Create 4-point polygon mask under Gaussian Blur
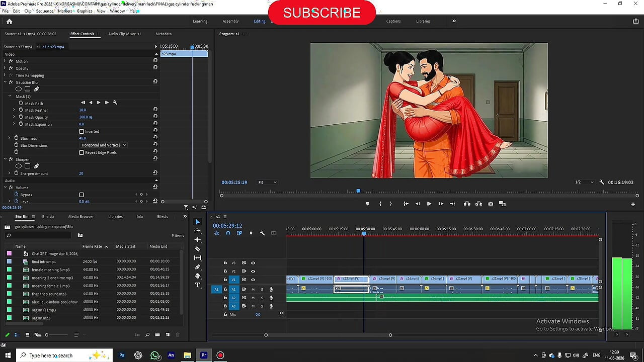The height and width of the screenshot is (362, 644). click(27, 89)
